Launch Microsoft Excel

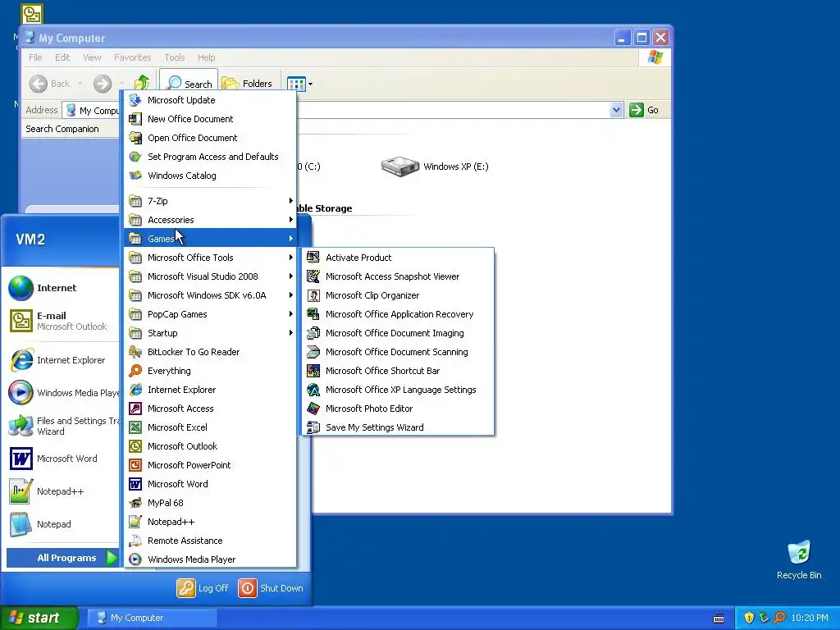[210, 427]
